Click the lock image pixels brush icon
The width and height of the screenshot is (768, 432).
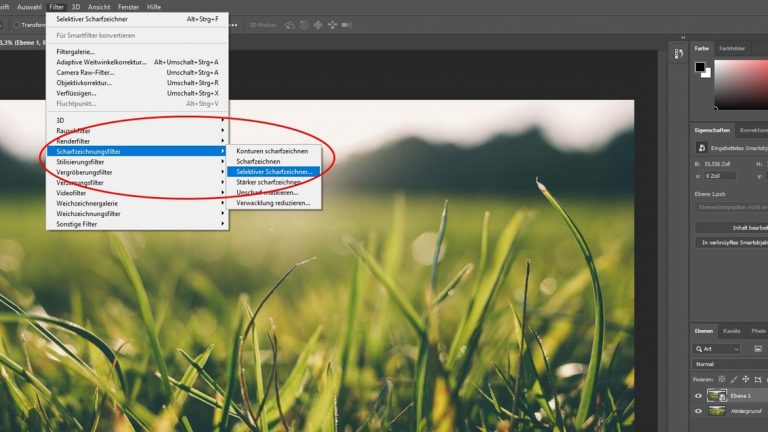pos(735,379)
